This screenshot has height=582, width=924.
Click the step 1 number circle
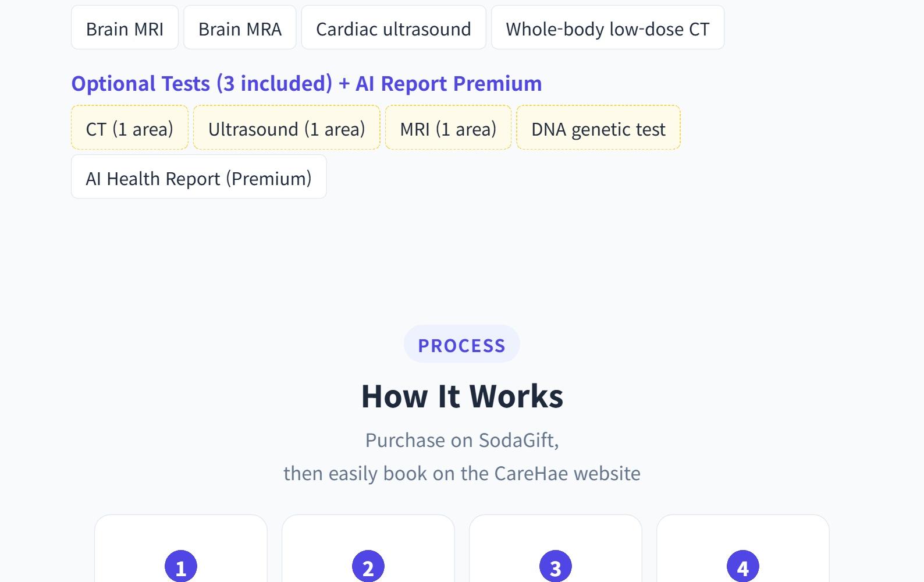(181, 566)
